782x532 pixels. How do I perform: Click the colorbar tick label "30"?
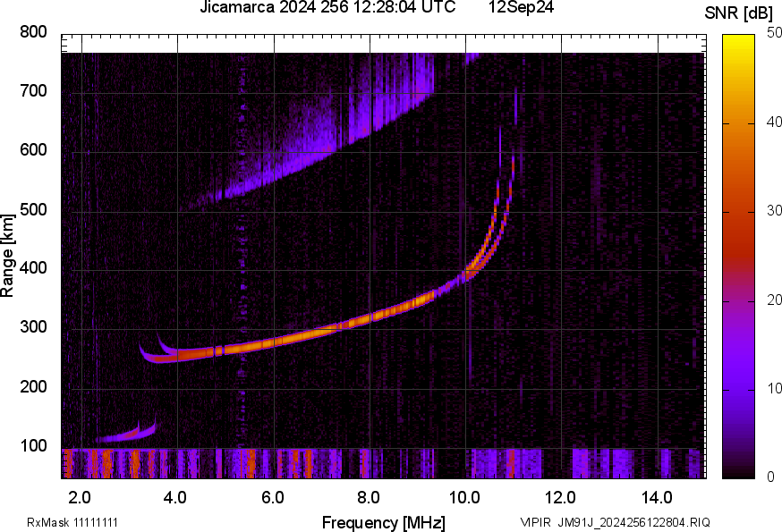(x=775, y=210)
